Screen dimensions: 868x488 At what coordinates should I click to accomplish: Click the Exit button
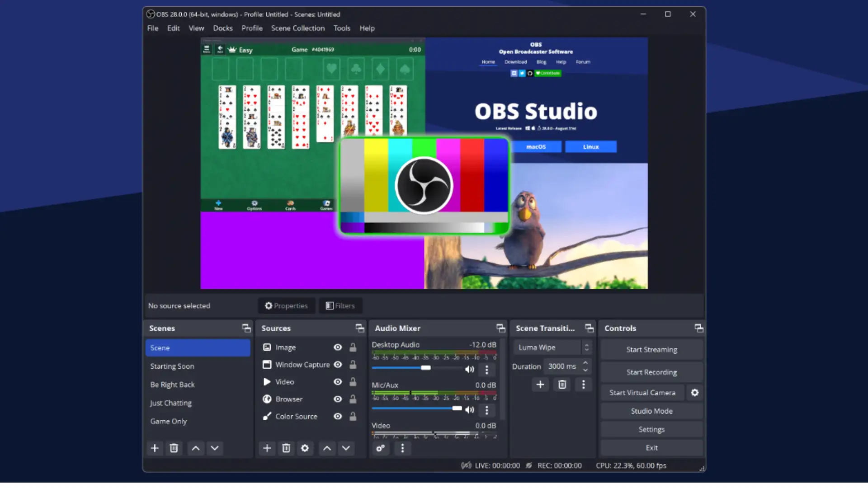(651, 447)
